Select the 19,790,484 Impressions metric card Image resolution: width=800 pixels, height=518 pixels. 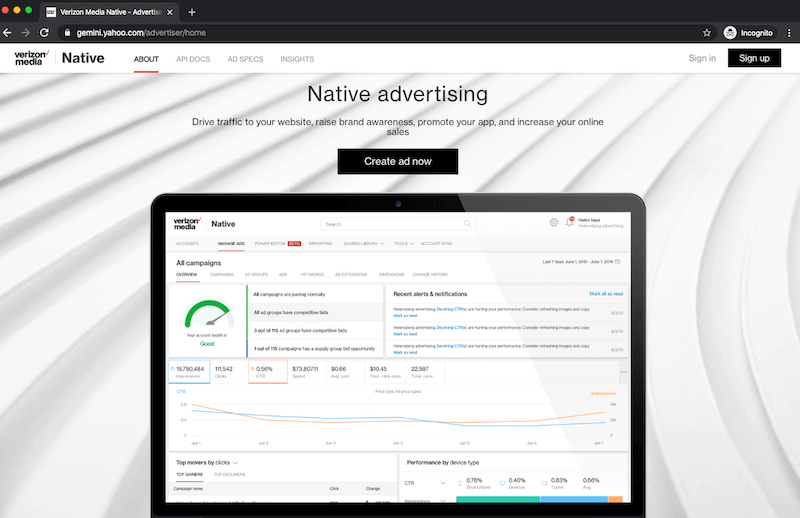189,372
